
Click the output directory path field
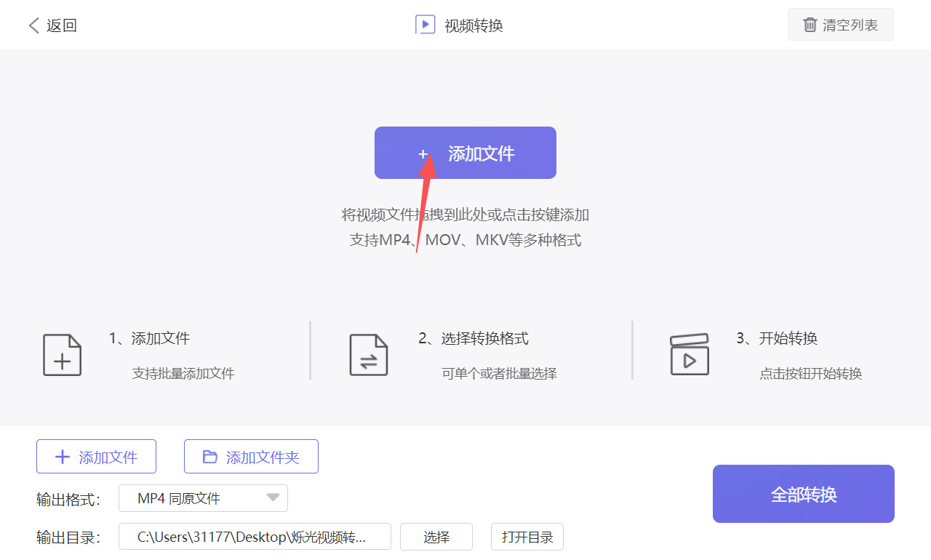click(255, 537)
